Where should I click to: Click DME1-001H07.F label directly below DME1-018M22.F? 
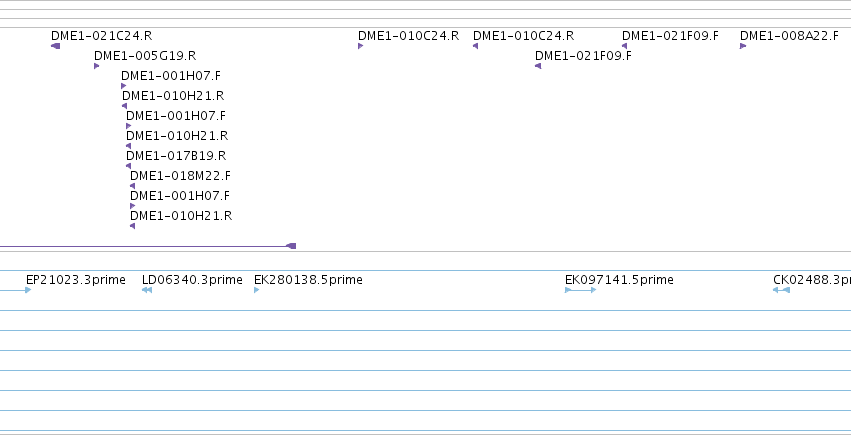pos(180,196)
